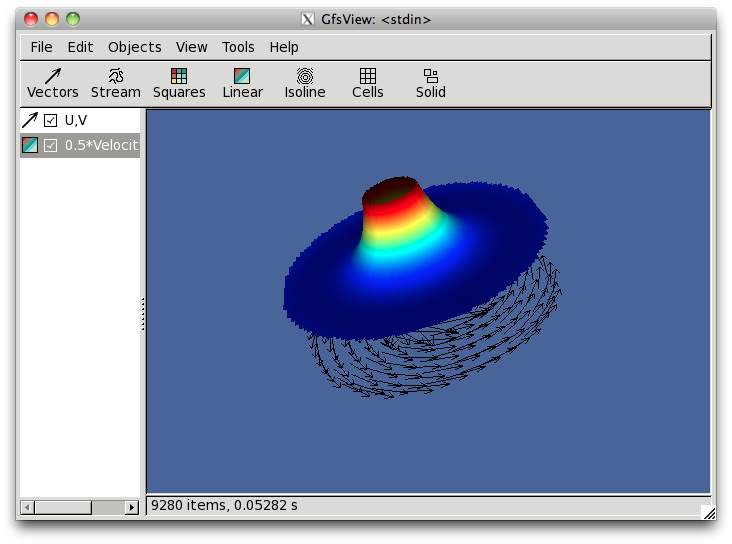Image resolution: width=732 pixels, height=544 pixels.
Task: Open the Tools menu
Action: point(238,47)
